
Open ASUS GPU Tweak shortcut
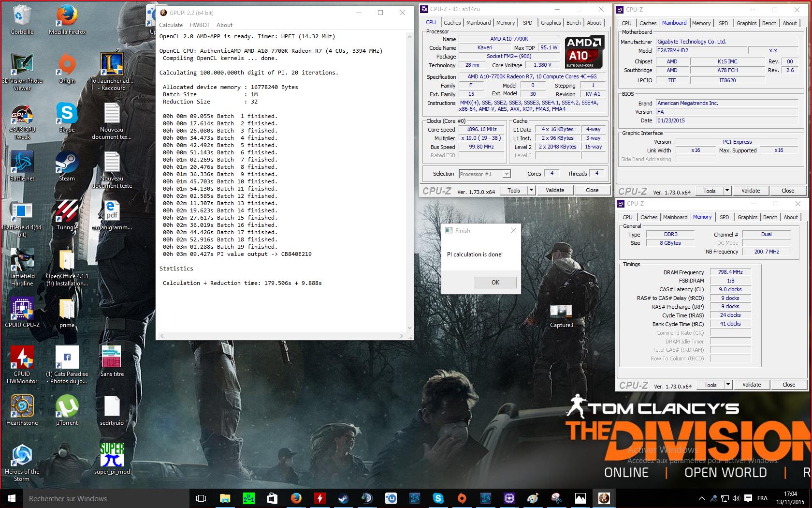(x=22, y=122)
